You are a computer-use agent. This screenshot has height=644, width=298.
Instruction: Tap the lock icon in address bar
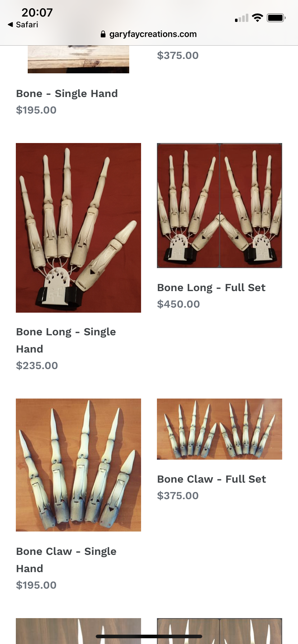[x=103, y=34]
